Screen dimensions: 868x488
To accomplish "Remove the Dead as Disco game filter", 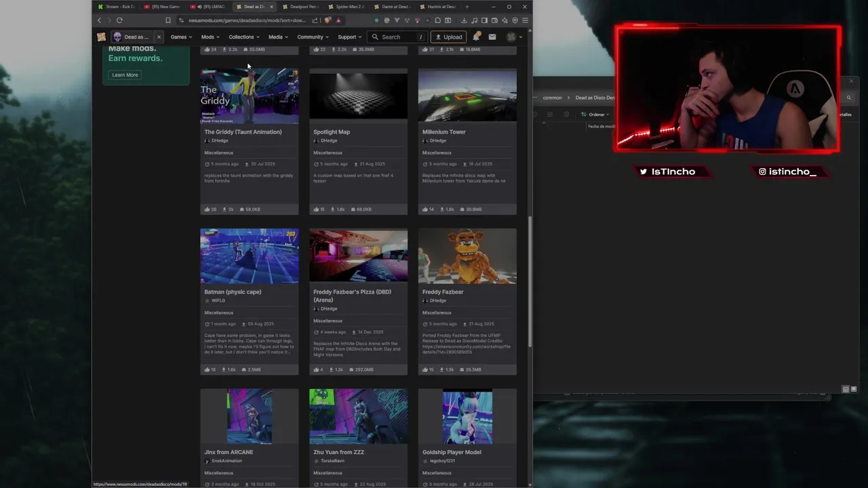I will tap(159, 37).
